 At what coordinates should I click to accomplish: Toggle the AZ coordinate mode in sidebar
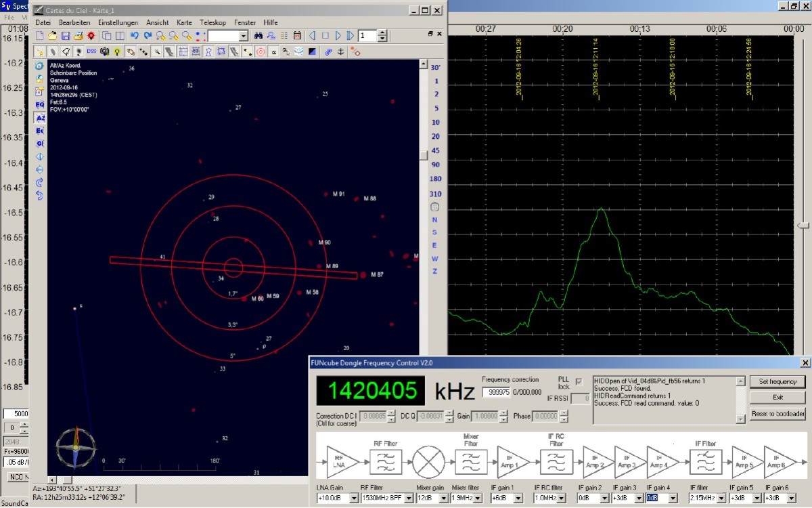39,117
